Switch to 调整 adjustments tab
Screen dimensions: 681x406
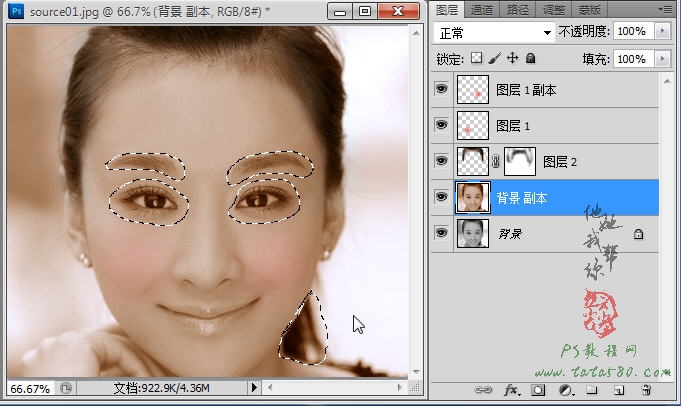point(554,10)
